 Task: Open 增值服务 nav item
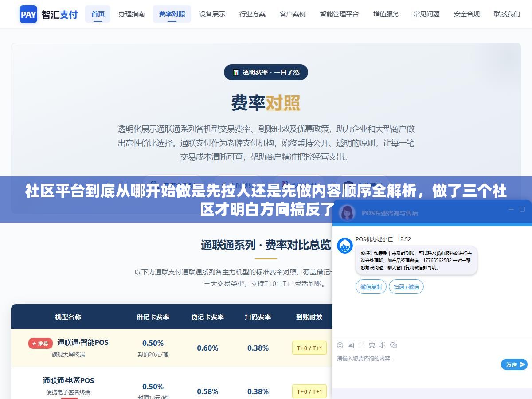pos(386,14)
